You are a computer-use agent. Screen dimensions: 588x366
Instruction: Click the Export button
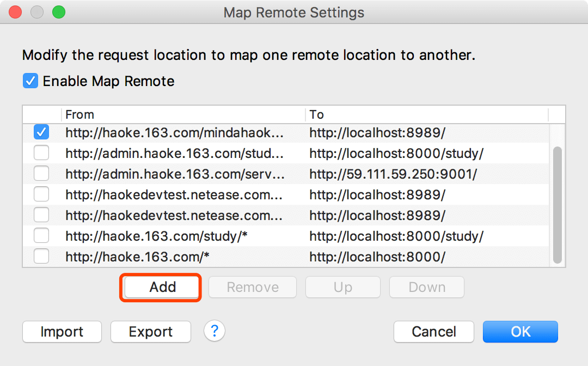pyautogui.click(x=151, y=332)
